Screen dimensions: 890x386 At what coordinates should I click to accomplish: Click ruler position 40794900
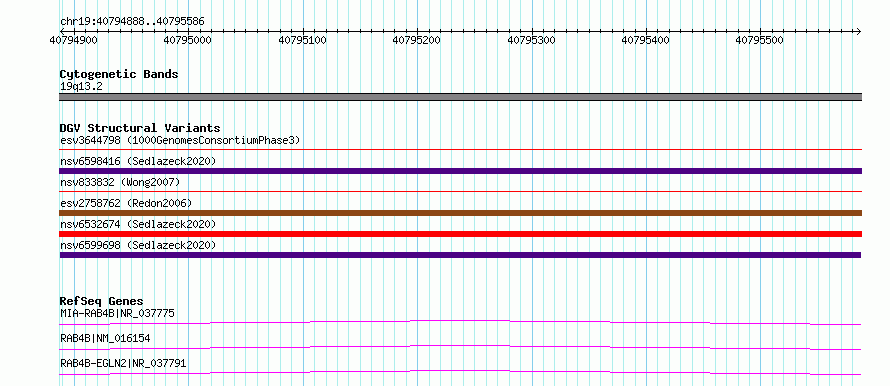[73, 40]
